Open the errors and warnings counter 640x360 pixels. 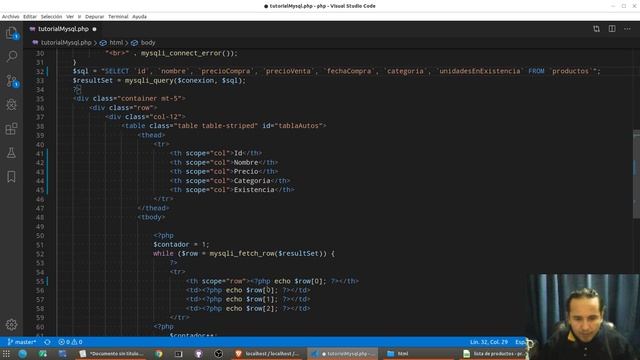[x=70, y=342]
